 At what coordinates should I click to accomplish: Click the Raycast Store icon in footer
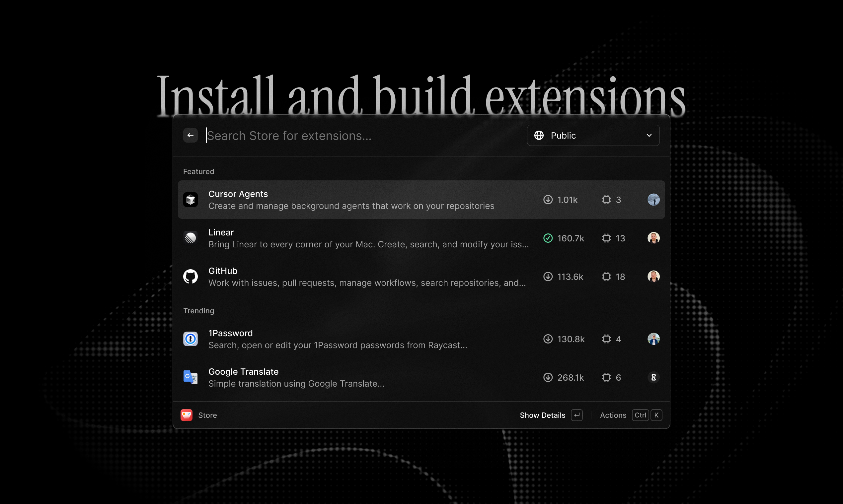pyautogui.click(x=186, y=415)
